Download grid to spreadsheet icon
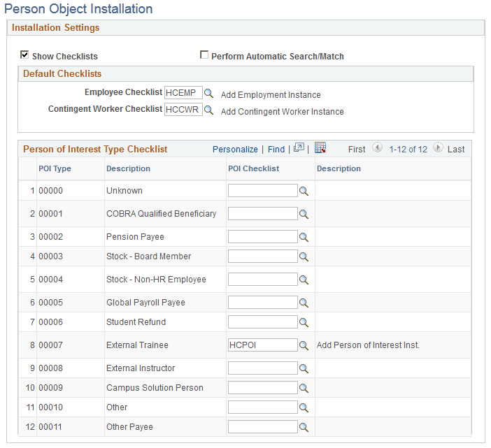This screenshot has width=491, height=448. tap(320, 147)
